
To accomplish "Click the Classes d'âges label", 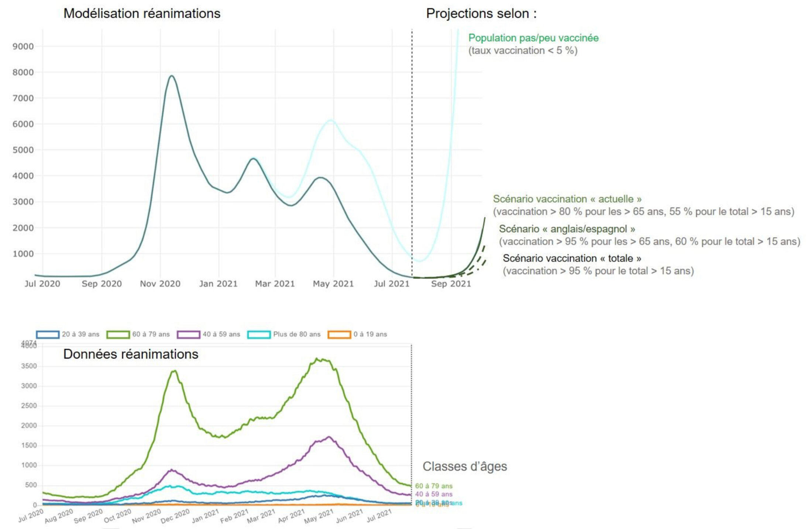I will [465, 467].
